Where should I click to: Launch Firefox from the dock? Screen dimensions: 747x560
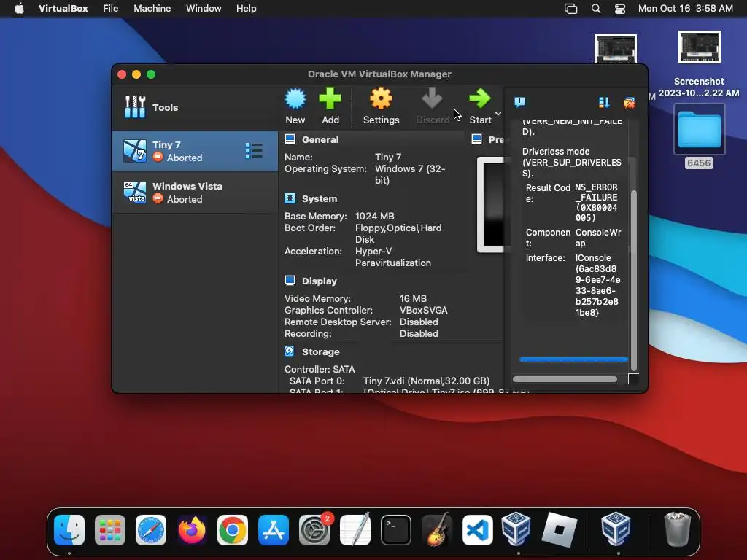(x=192, y=530)
